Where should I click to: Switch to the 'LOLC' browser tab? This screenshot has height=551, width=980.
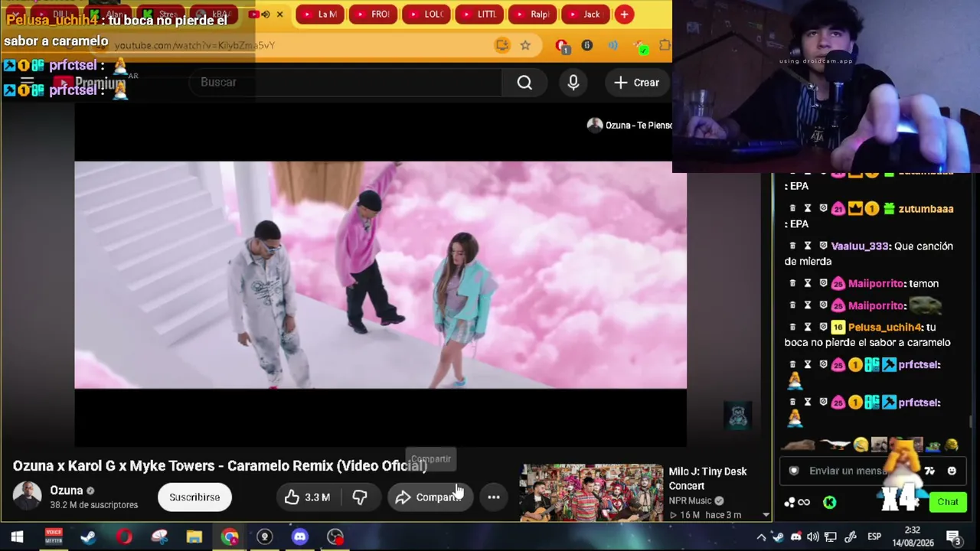426,14
